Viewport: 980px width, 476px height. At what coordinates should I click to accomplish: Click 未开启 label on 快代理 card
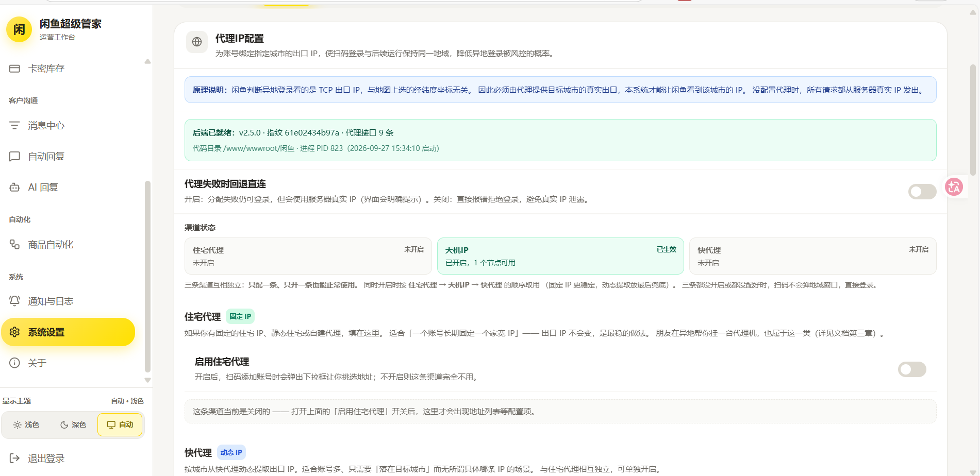[919, 249]
